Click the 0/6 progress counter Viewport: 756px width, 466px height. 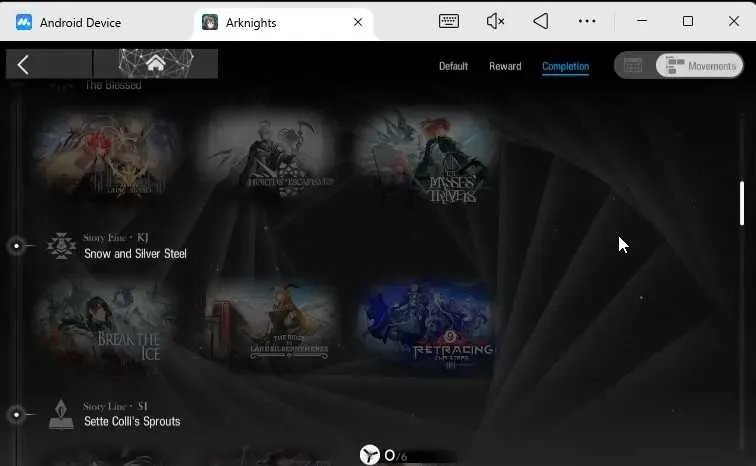396,455
